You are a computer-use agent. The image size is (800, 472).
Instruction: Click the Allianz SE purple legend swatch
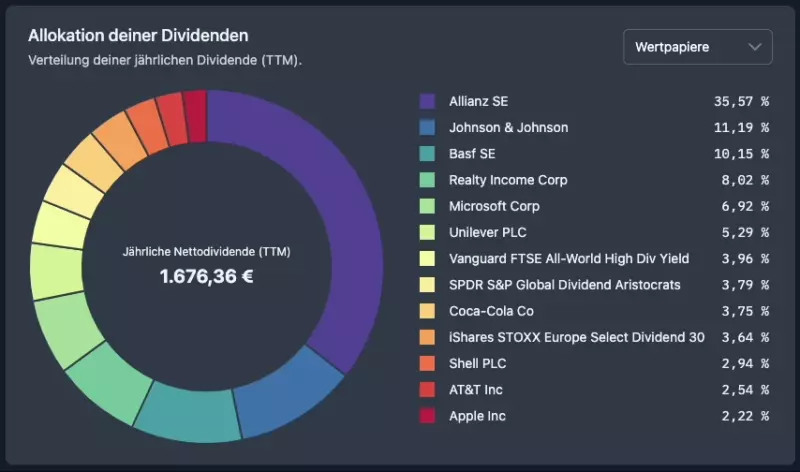click(x=427, y=102)
